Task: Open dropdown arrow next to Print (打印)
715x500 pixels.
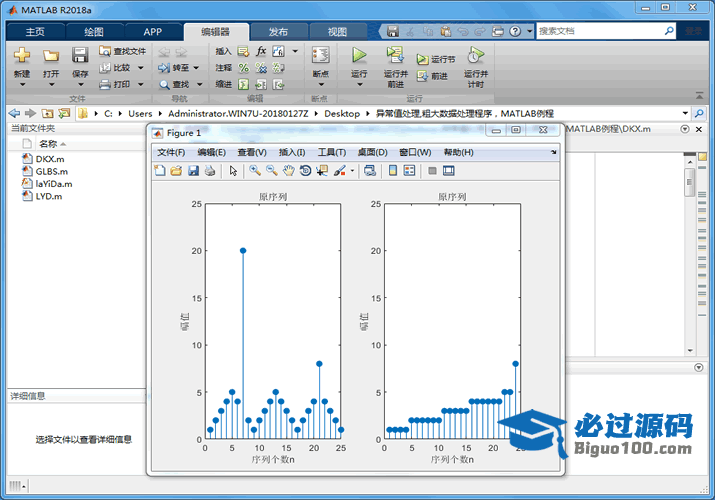Action: pyautogui.click(x=140, y=84)
